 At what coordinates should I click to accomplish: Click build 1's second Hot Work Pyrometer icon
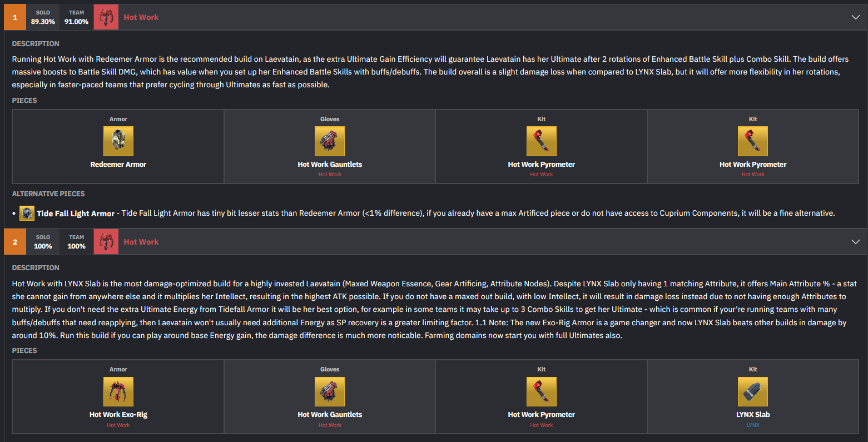(x=753, y=141)
